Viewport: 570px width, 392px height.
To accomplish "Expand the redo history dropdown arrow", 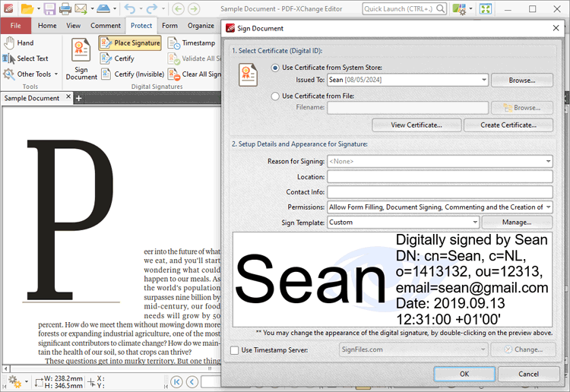I will (x=163, y=8).
